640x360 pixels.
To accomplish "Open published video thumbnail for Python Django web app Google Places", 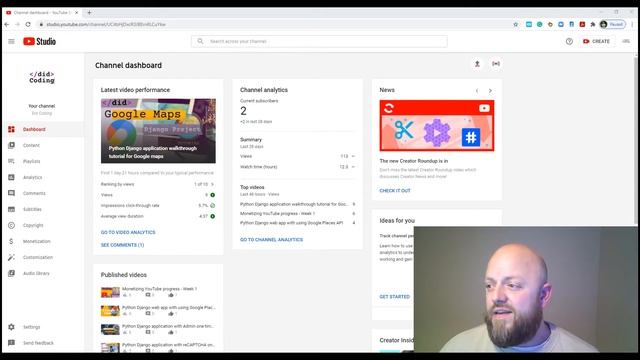I will 110,311.
